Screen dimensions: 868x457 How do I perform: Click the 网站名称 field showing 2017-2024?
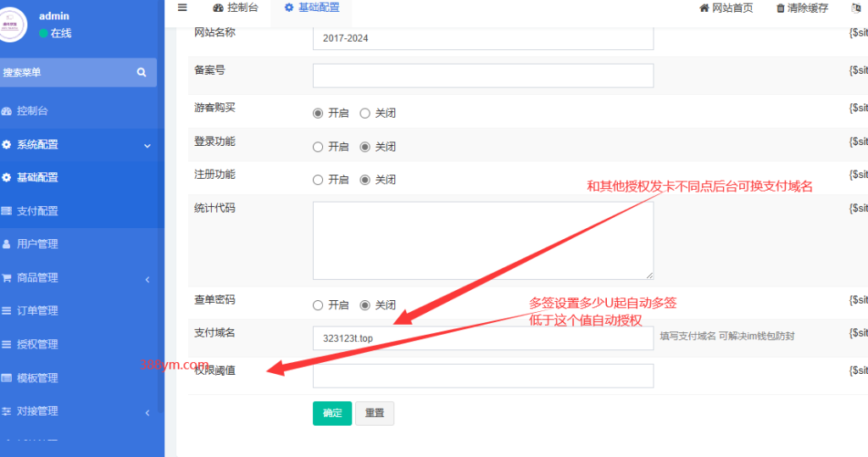point(483,38)
